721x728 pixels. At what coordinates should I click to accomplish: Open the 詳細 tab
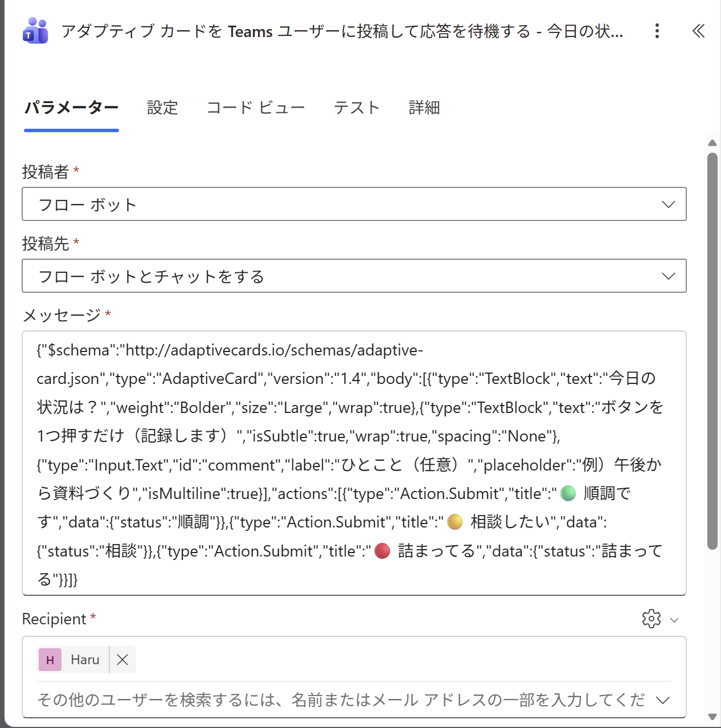[x=424, y=107]
